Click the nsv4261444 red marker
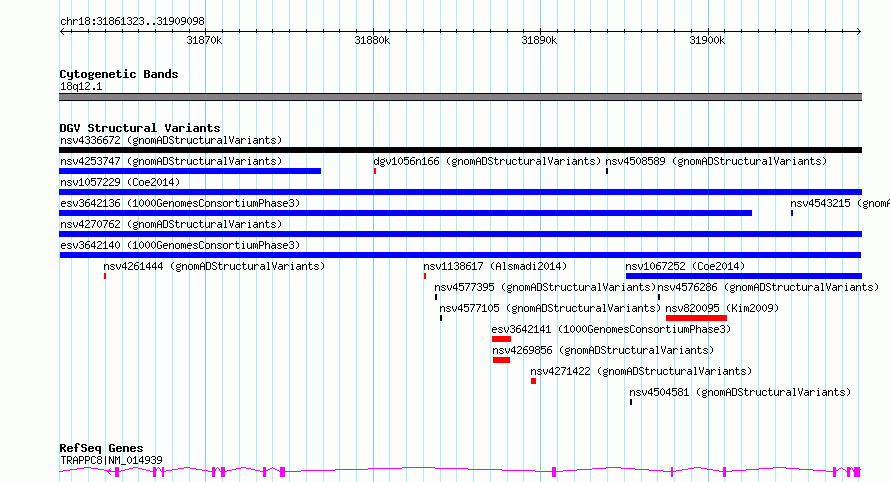Screen dimensions: 890x482 tap(104, 276)
